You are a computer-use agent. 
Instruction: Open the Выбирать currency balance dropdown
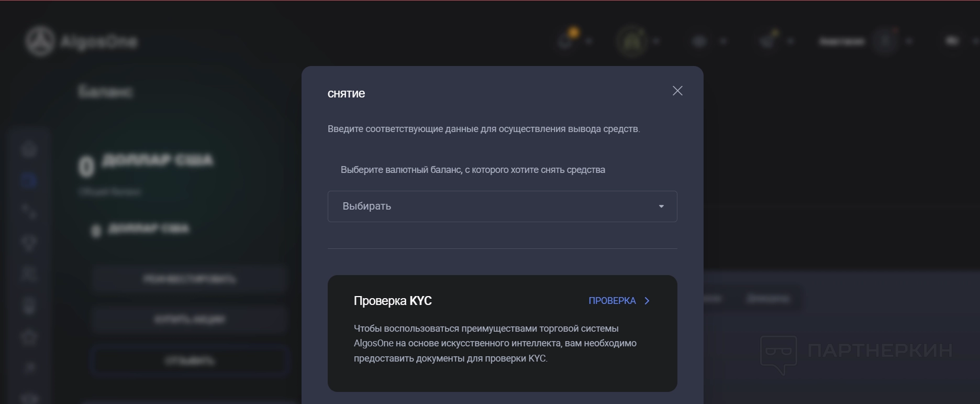pyautogui.click(x=502, y=206)
